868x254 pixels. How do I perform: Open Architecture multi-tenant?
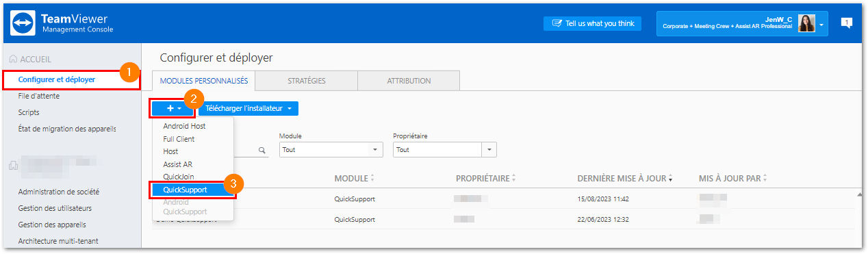click(x=58, y=241)
